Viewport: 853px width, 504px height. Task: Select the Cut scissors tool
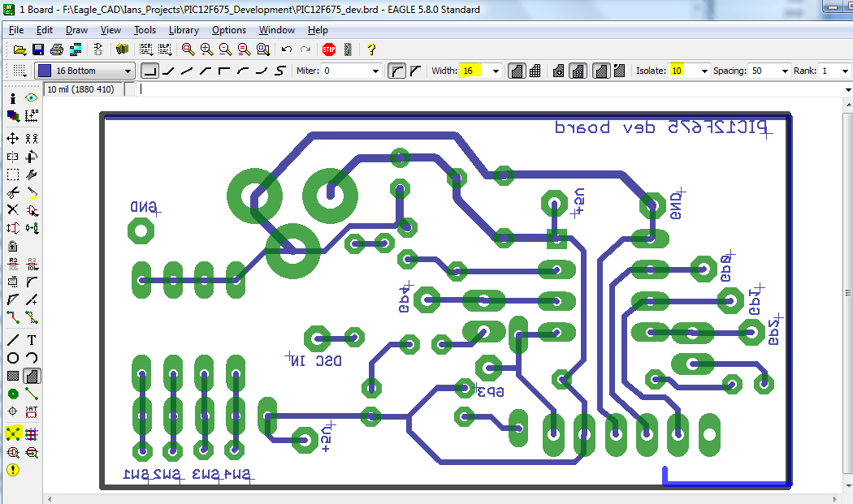point(13,192)
